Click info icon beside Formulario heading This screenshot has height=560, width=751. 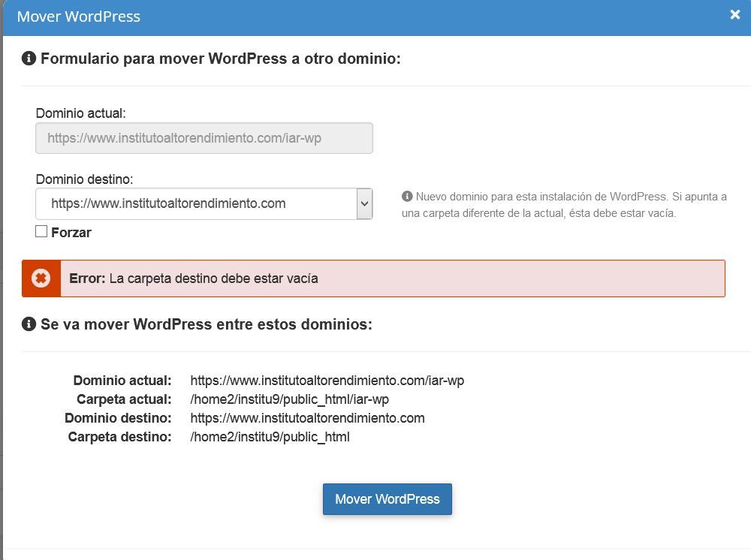tap(29, 59)
